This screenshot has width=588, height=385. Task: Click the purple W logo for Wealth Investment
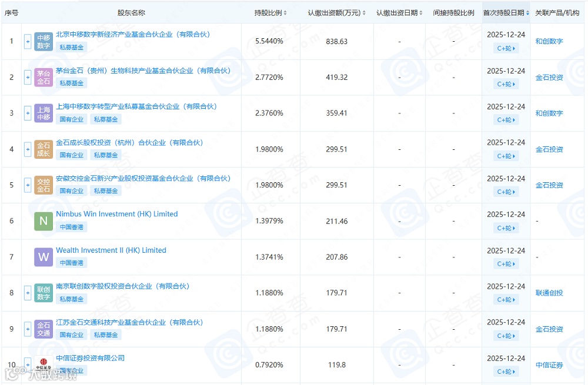(x=44, y=257)
